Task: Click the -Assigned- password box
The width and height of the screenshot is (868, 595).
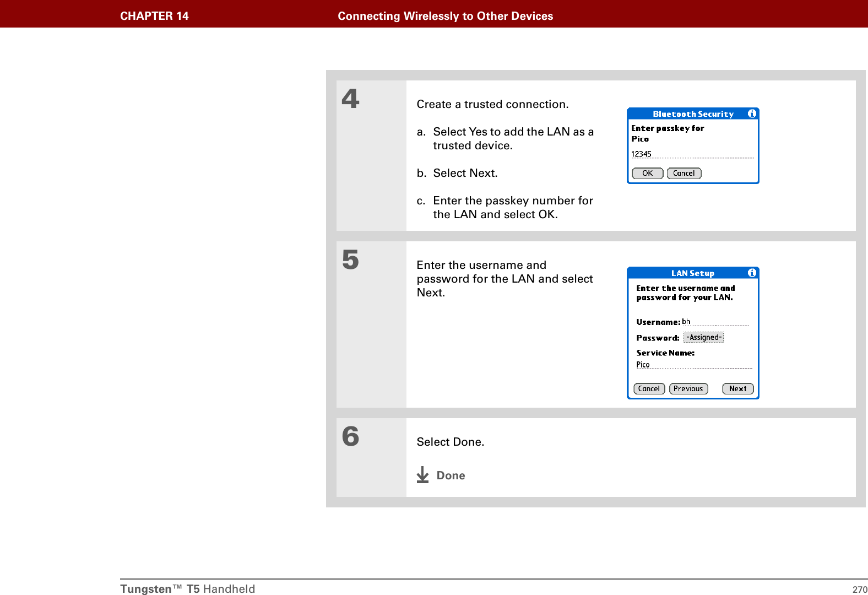Action: tap(704, 337)
